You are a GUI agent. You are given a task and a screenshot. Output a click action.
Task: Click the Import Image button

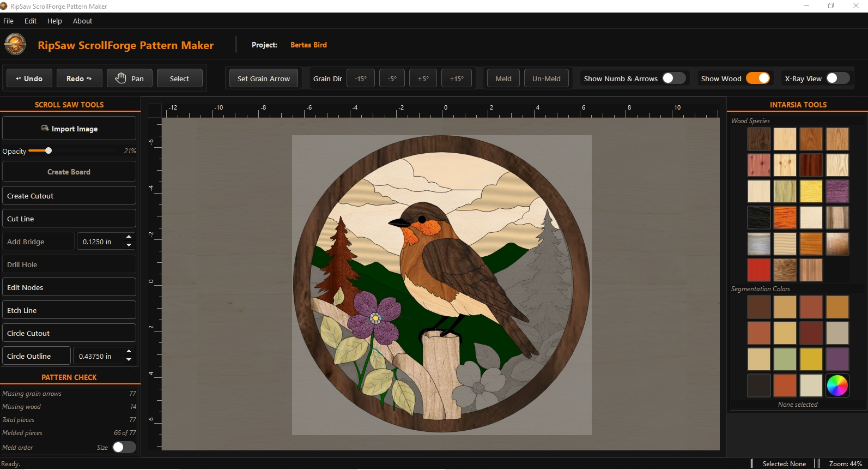coord(69,129)
